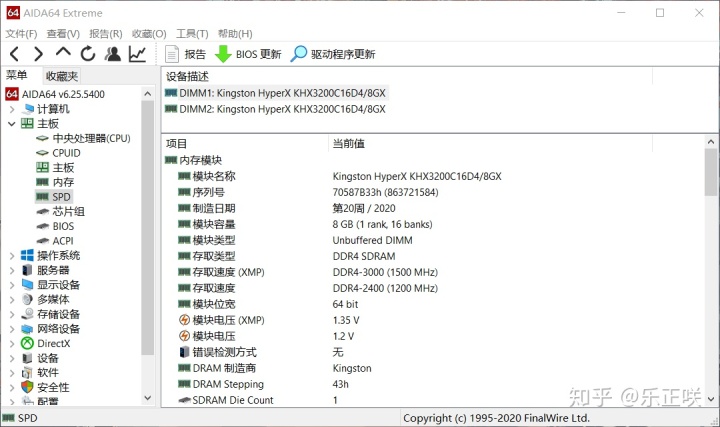Expand the 显示设备 tree node
This screenshot has height=427, width=720.
[12, 285]
